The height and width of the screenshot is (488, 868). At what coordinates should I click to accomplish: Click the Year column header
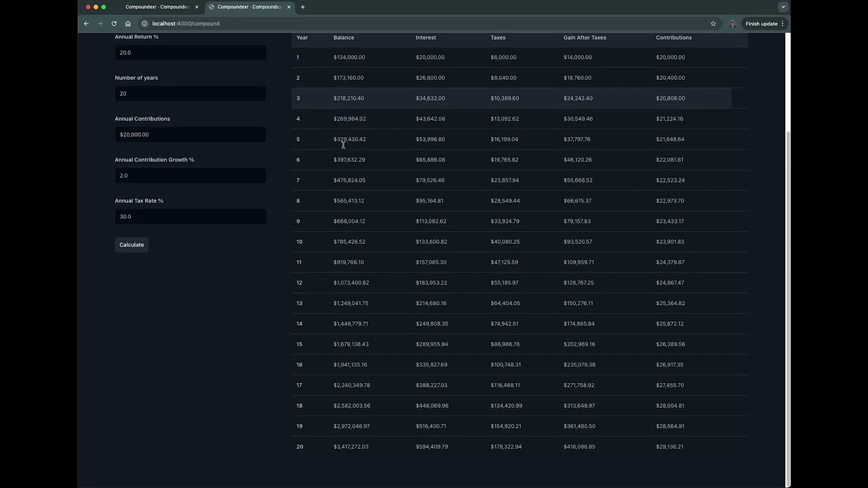302,37
